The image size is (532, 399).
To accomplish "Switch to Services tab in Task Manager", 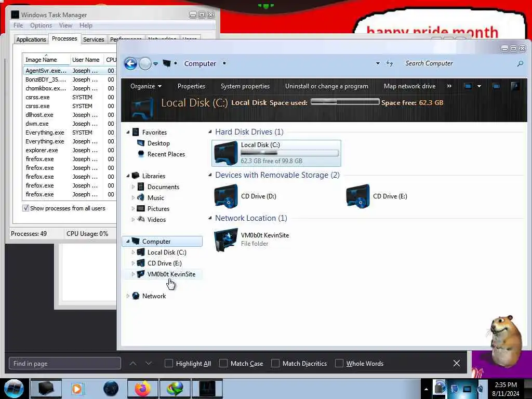I will pyautogui.click(x=94, y=39).
